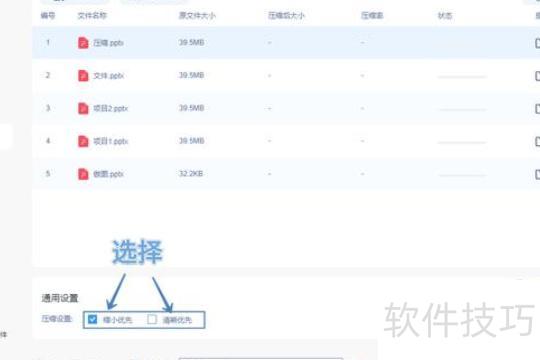Click the 状态 column header

click(x=445, y=16)
